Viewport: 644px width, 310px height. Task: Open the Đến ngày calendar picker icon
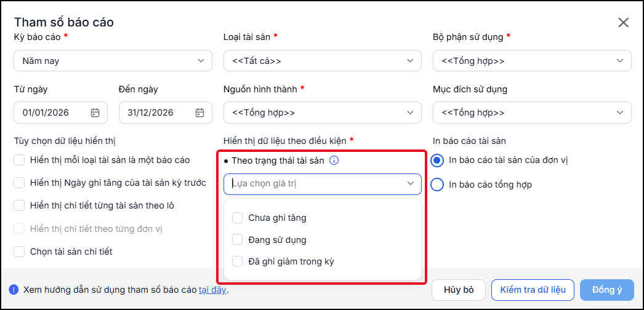pos(200,113)
